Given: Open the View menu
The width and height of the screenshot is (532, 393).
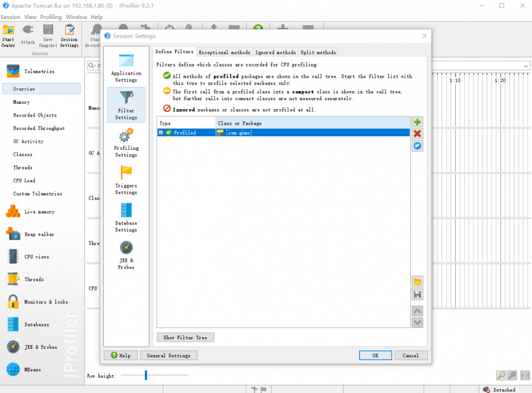Looking at the screenshot, I should 30,17.
